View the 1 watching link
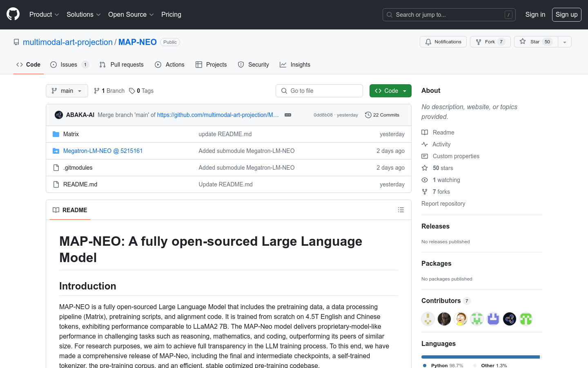588x368 pixels. coord(441,180)
